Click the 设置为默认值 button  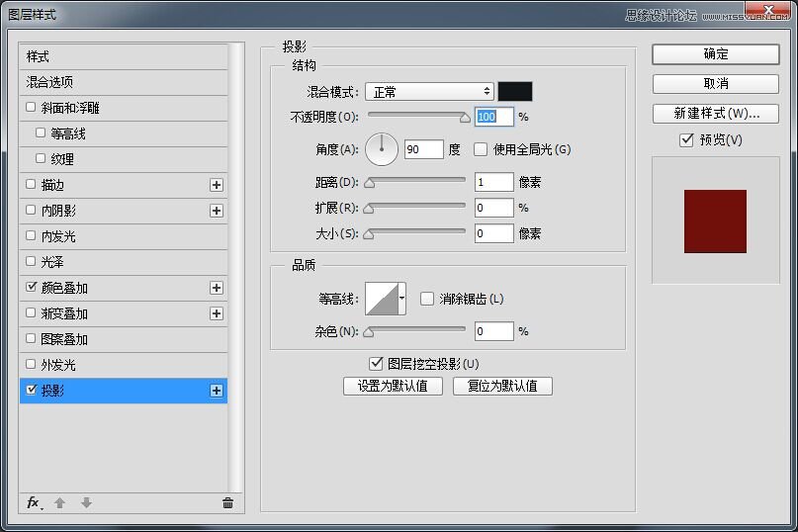coord(393,386)
